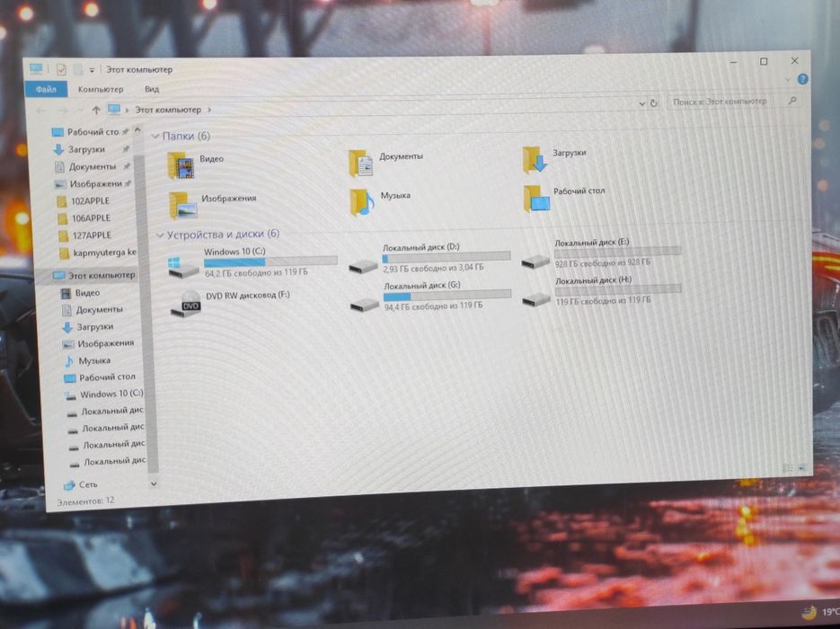The height and width of the screenshot is (629, 840).
Task: Click the Properties checkmark quick access icon
Action: [61, 70]
